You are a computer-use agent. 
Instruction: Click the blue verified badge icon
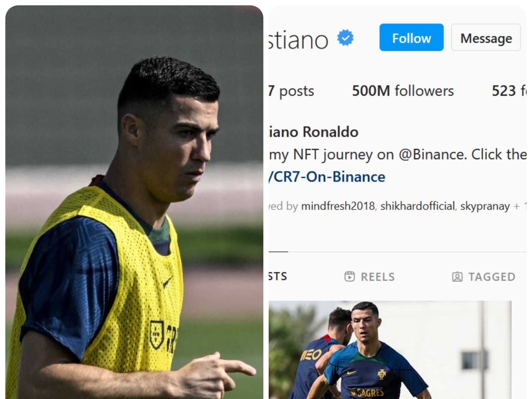(x=345, y=38)
